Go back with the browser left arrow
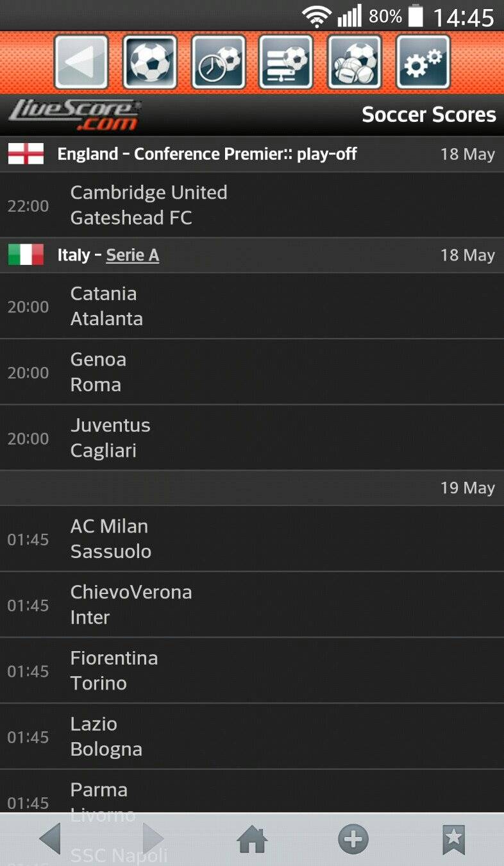 tap(50, 839)
